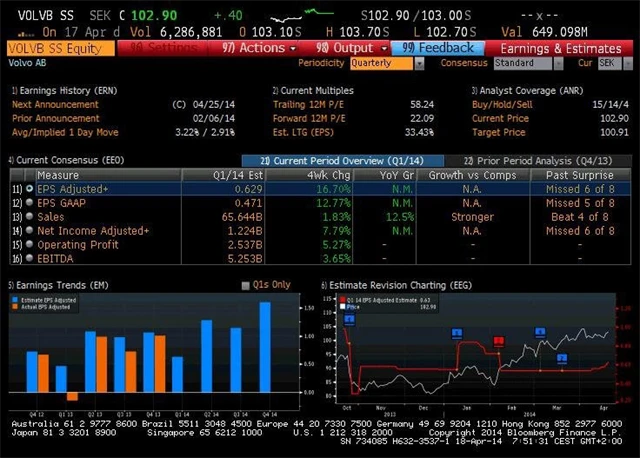
Task: Click Sales estimate value 65.644B
Action: click(x=242, y=217)
